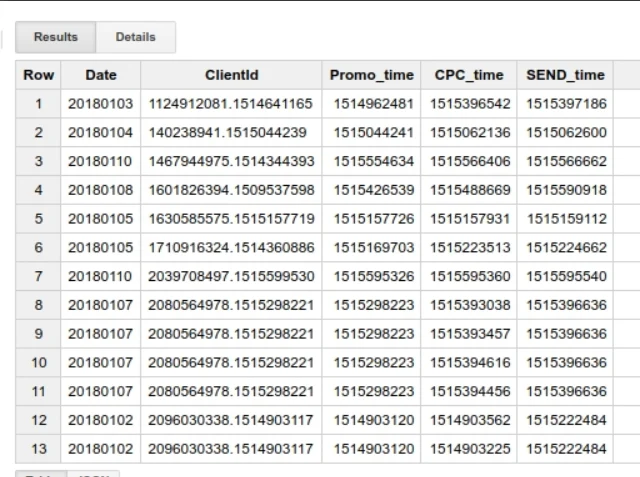Select the Promo_time column header
The image size is (640, 477).
coord(371,75)
